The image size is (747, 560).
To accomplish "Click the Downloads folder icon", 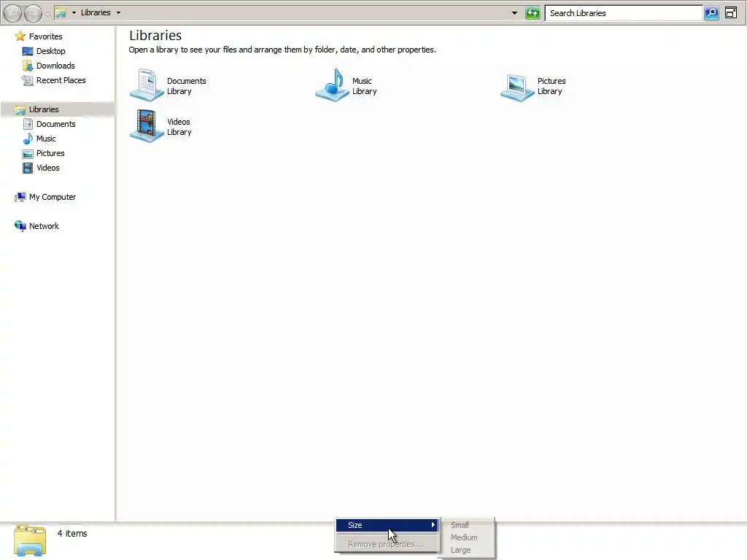I will (x=28, y=66).
